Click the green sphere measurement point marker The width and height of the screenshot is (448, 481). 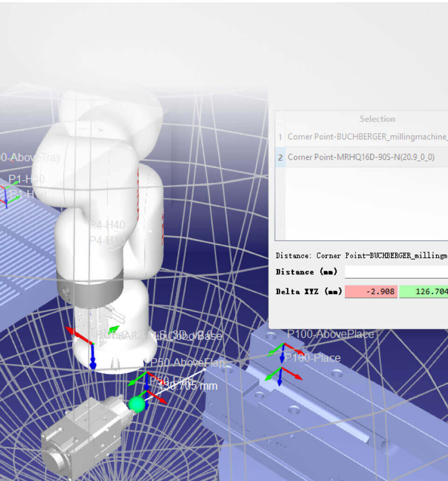[x=137, y=404]
